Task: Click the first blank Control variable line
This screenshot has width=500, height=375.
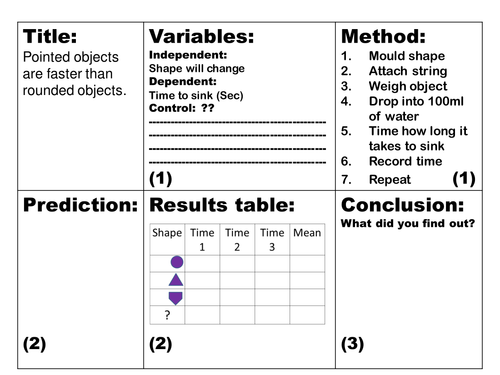Action: point(237,122)
